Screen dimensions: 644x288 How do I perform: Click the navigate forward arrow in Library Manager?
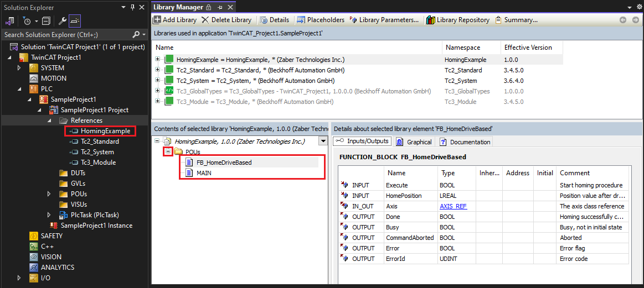tap(635, 20)
